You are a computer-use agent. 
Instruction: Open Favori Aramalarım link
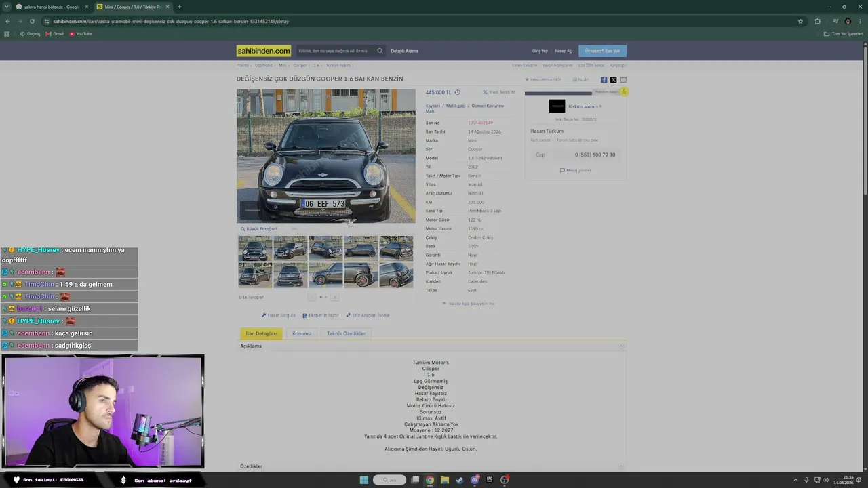[x=558, y=66]
